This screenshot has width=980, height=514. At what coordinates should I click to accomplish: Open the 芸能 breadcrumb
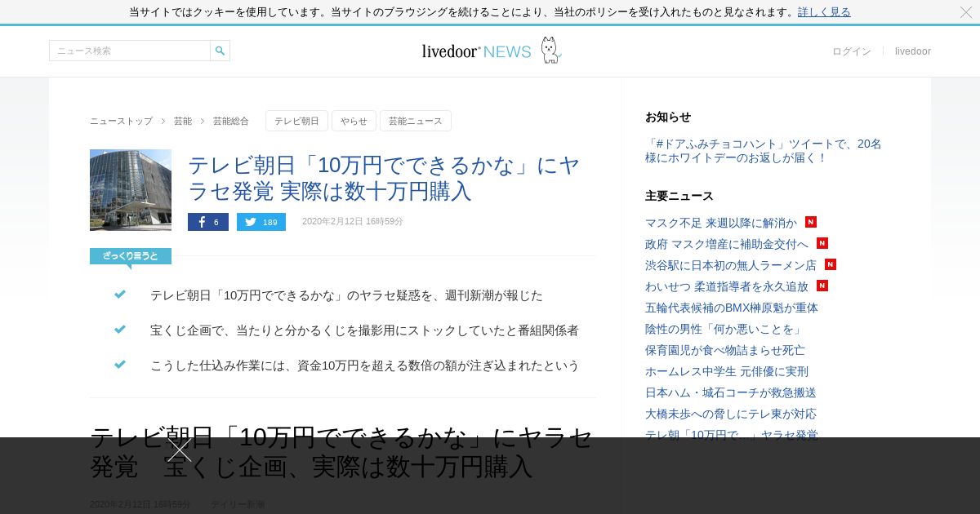[183, 121]
